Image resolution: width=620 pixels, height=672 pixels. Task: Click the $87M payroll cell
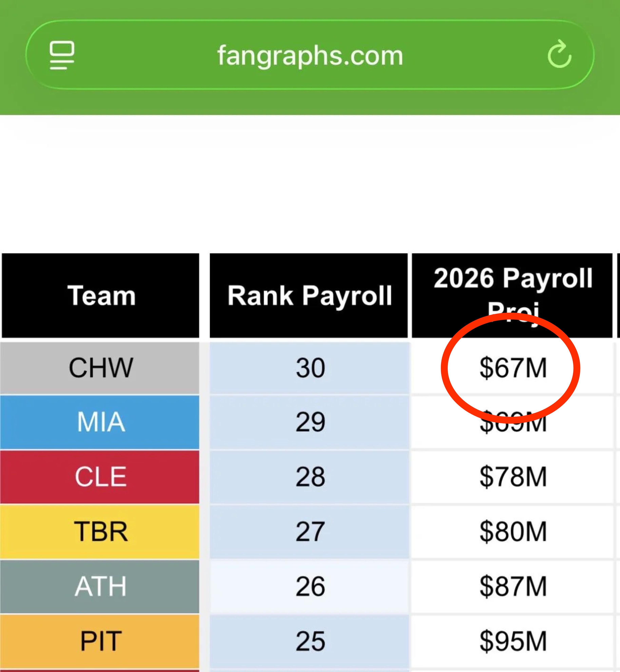[513, 586]
